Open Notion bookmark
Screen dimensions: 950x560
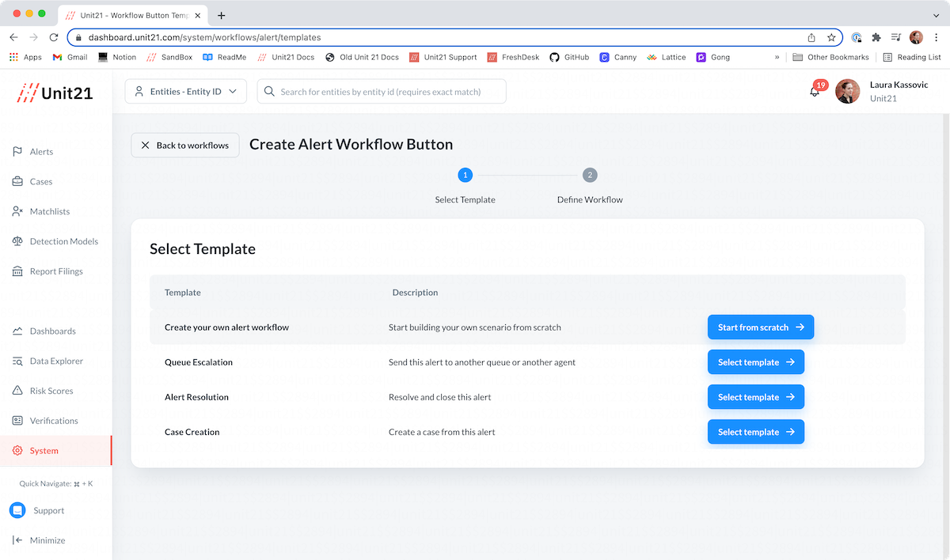pos(117,57)
